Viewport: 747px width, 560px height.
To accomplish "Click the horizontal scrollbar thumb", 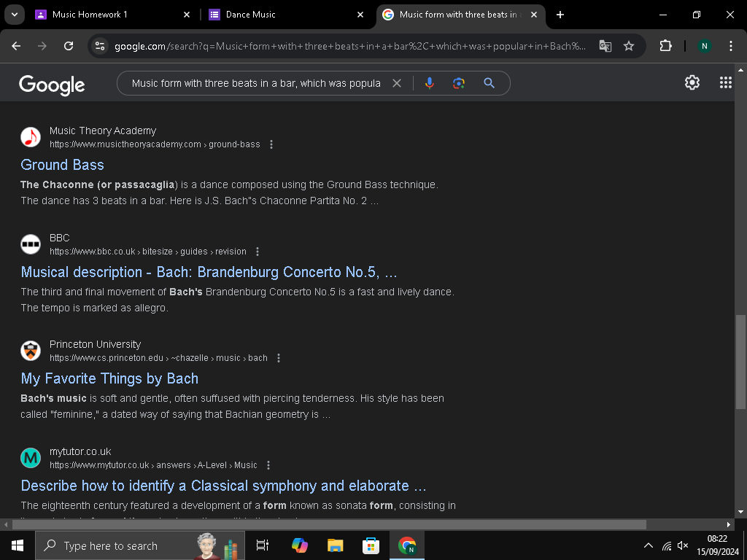I will pyautogui.click(x=329, y=524).
